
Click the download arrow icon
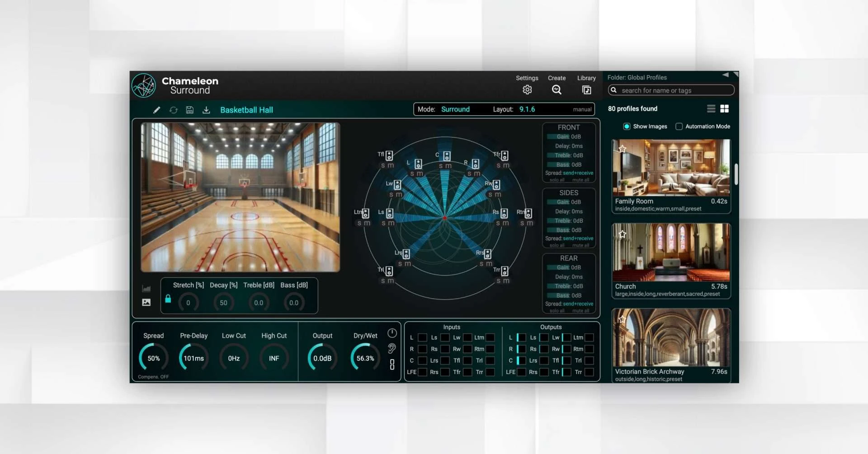coord(206,110)
